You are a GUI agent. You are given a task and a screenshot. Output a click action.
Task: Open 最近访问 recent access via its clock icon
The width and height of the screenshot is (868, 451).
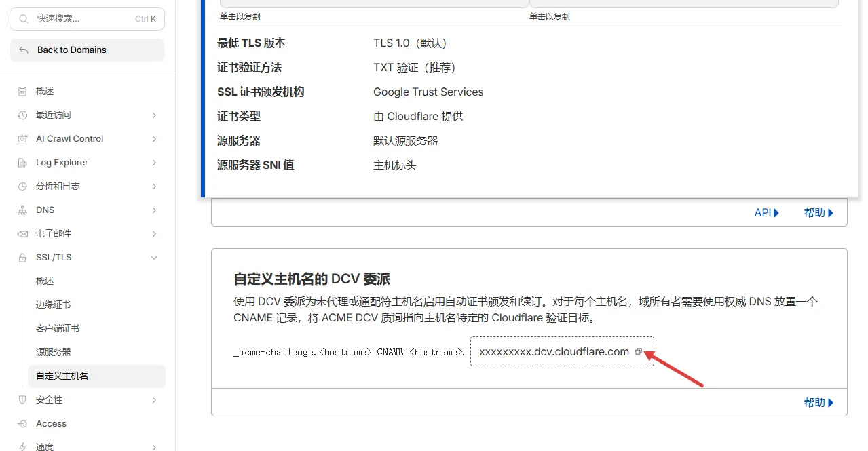point(24,115)
